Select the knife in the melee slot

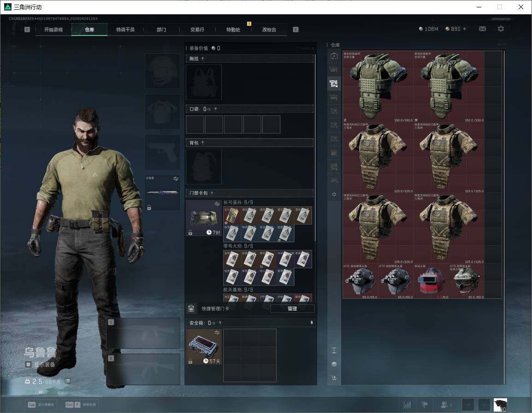click(163, 192)
